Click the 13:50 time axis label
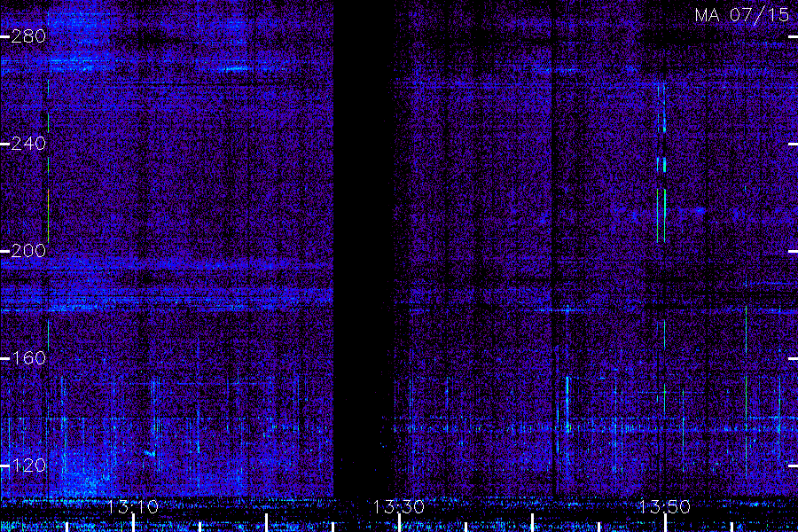 pos(664,507)
